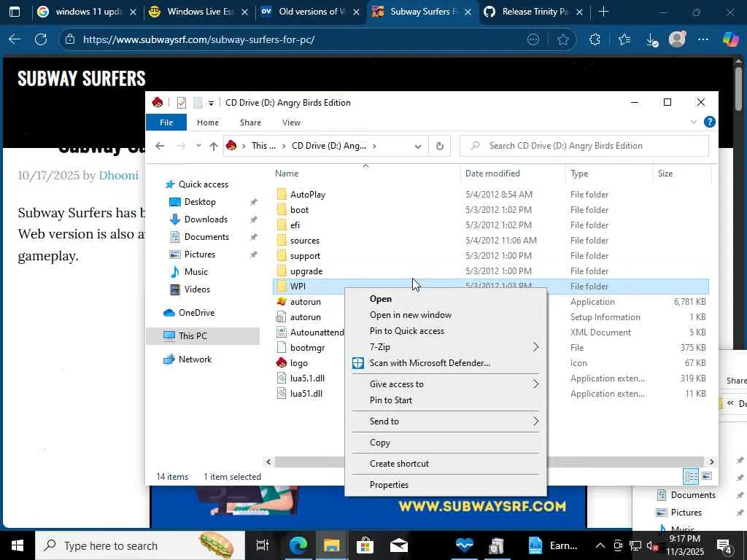The width and height of the screenshot is (747, 560).
Task: Open the Copilot icon in Edge
Action: [730, 39]
